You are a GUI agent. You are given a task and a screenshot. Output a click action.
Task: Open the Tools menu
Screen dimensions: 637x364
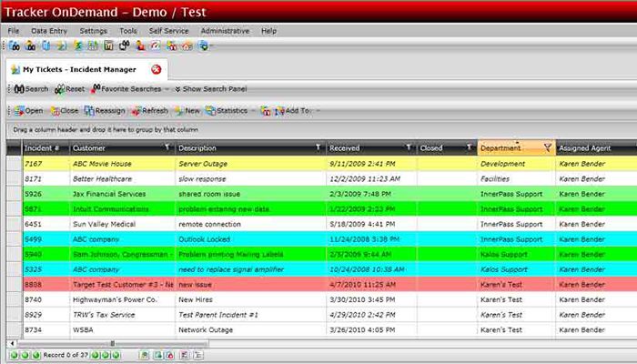[128, 31]
